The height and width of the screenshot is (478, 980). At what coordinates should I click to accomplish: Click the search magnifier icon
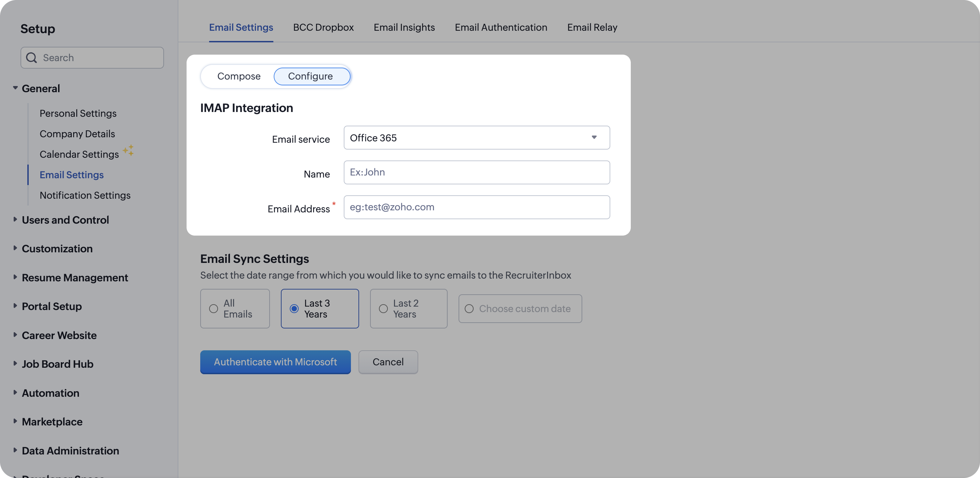click(x=31, y=58)
